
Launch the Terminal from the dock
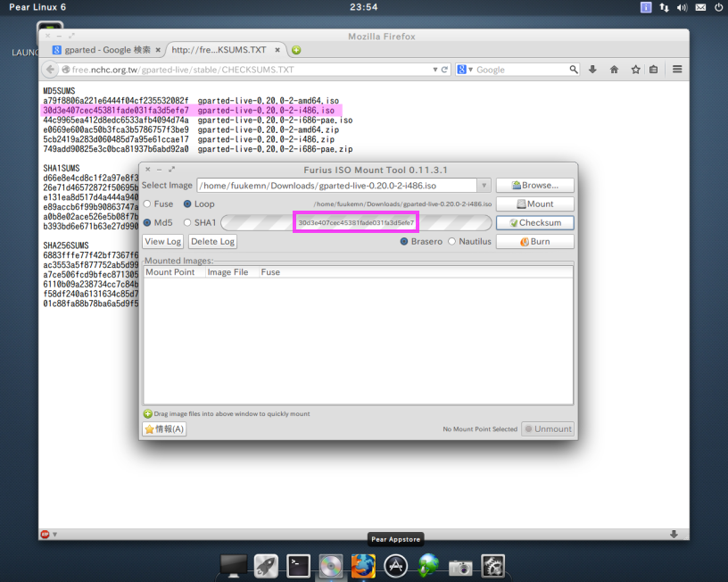click(298, 566)
